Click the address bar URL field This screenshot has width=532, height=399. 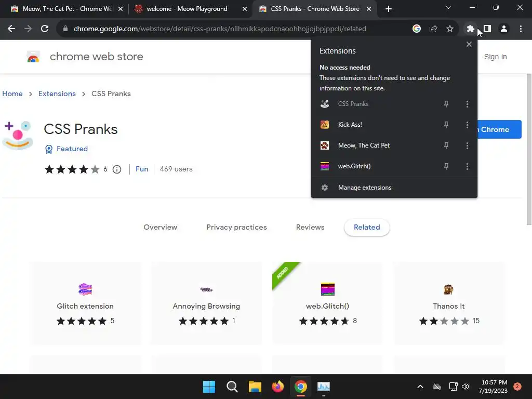click(x=220, y=29)
